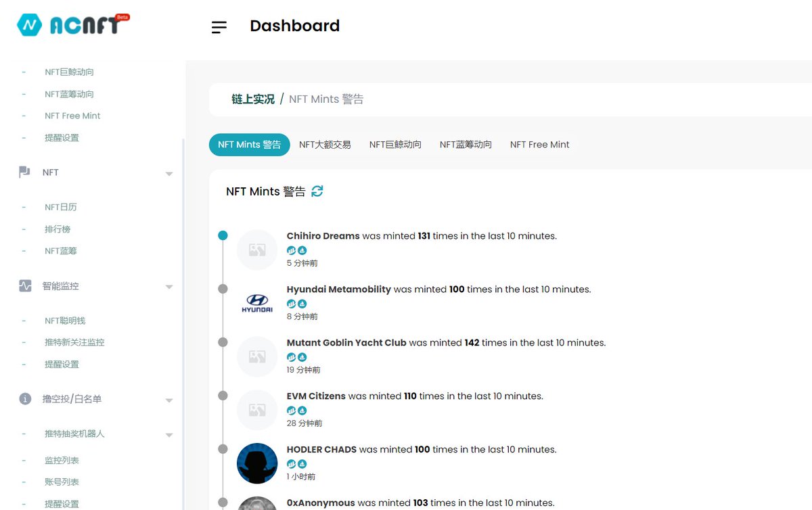Click the Chihiro Dreams collection name
Image resolution: width=812 pixels, height=510 pixels.
click(323, 236)
